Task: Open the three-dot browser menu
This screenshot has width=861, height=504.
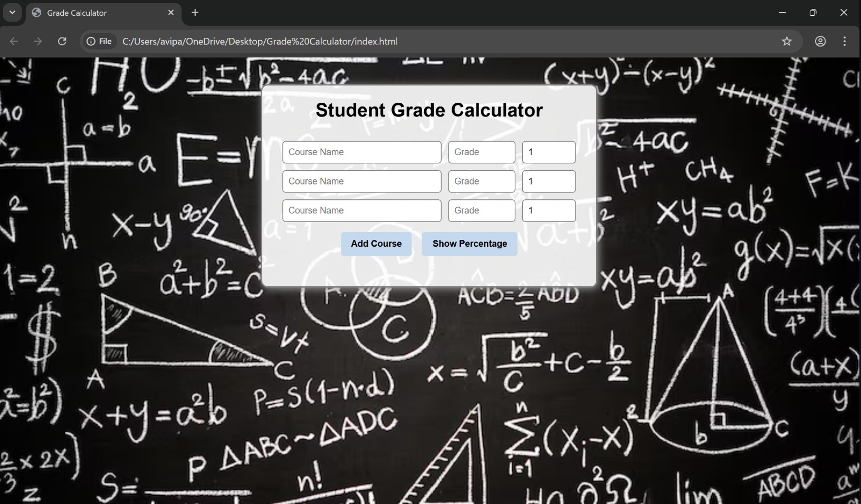Action: coord(845,41)
